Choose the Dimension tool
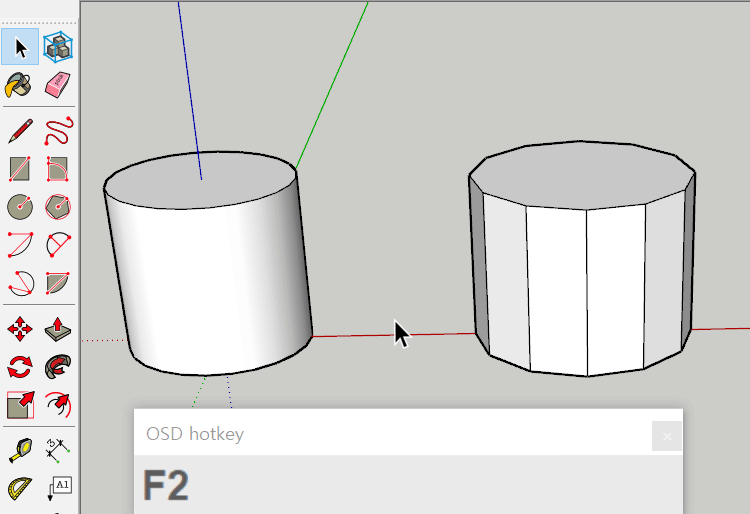The height and width of the screenshot is (514, 750). (58, 451)
